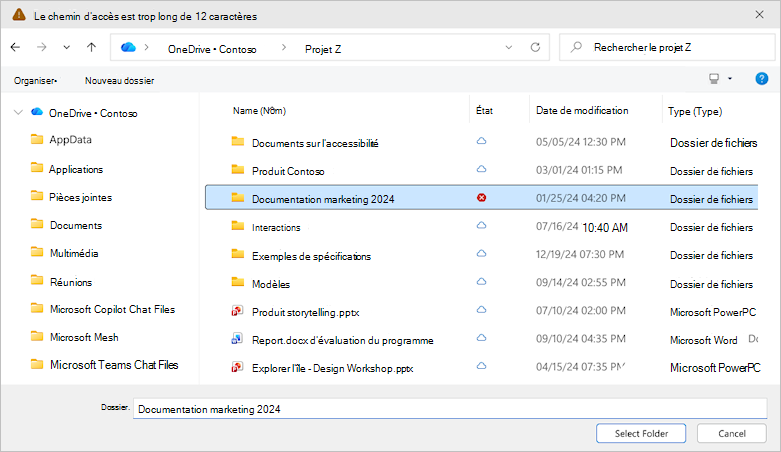Screen dimensions: 781x452
Task: Close the dialog with X
Action: 759,14
